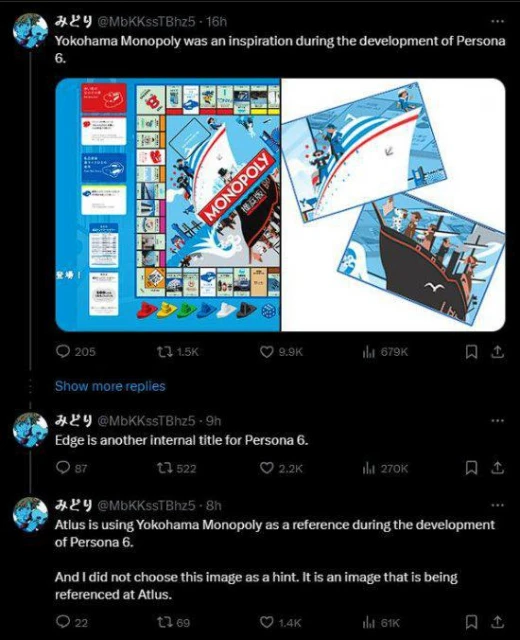The height and width of the screenshot is (640, 520).
Task: Open reply icon on first tweet with 205 replies
Action: point(63,351)
